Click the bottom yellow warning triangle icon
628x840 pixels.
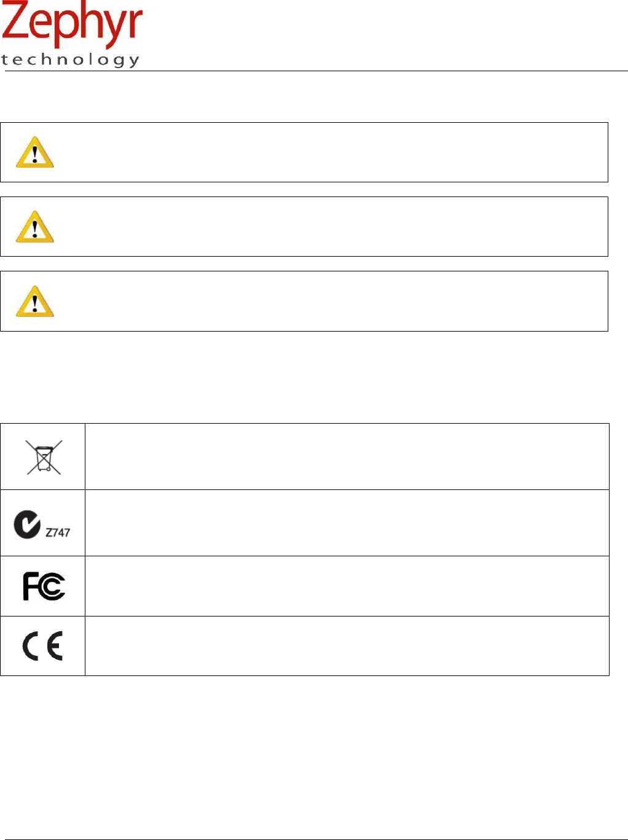[x=35, y=301]
